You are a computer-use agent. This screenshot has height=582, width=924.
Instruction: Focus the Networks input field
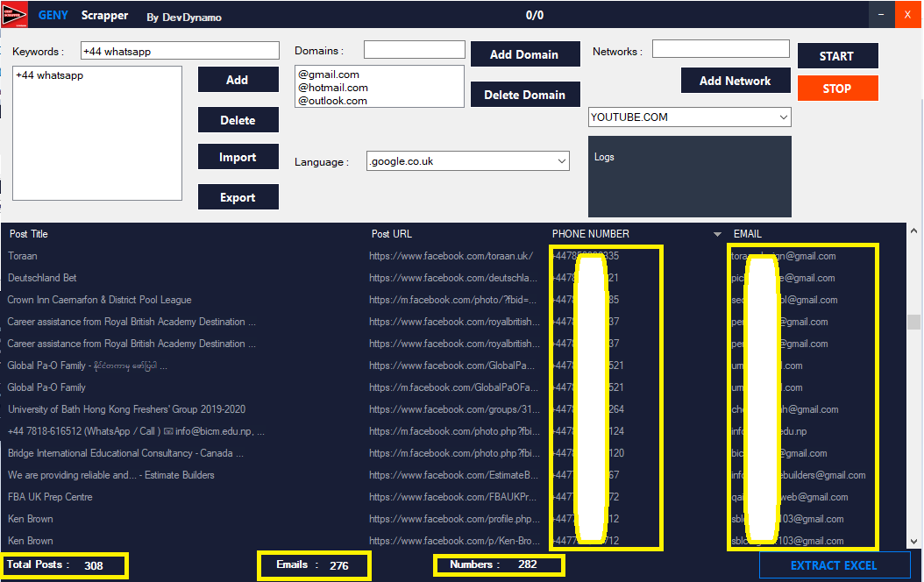[x=721, y=49]
